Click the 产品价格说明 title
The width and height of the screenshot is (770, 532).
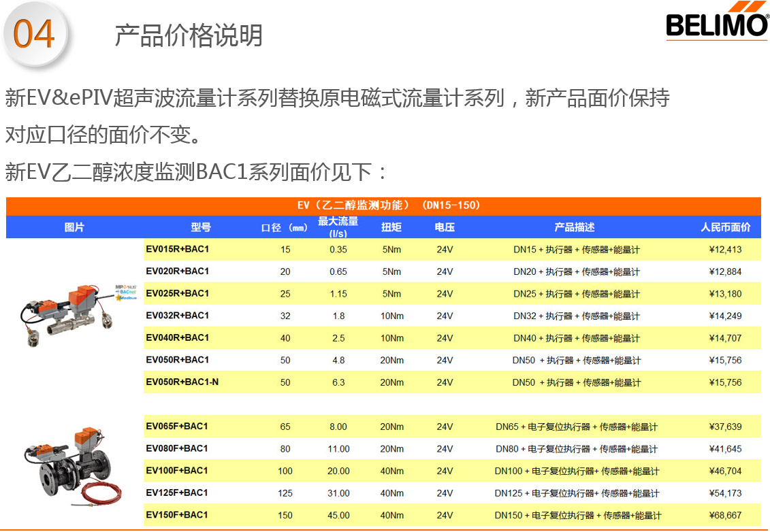click(189, 35)
